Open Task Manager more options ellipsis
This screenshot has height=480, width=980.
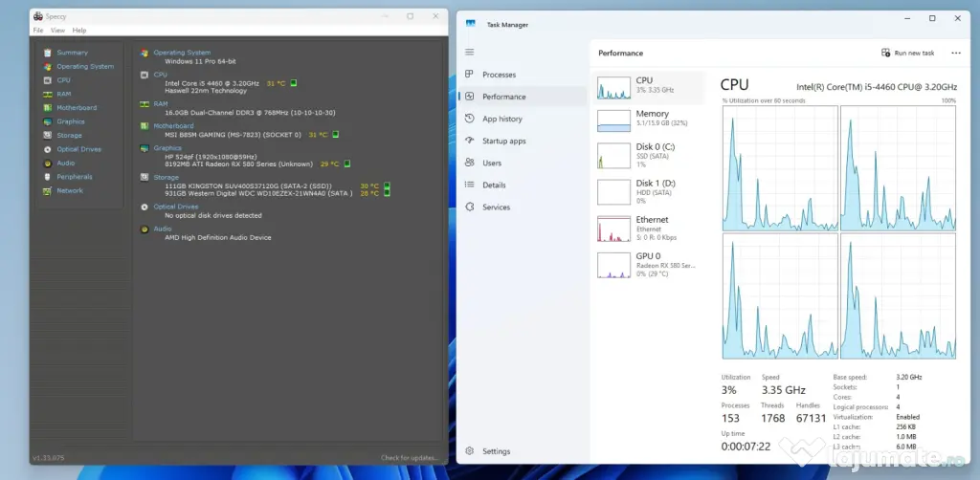(956, 53)
